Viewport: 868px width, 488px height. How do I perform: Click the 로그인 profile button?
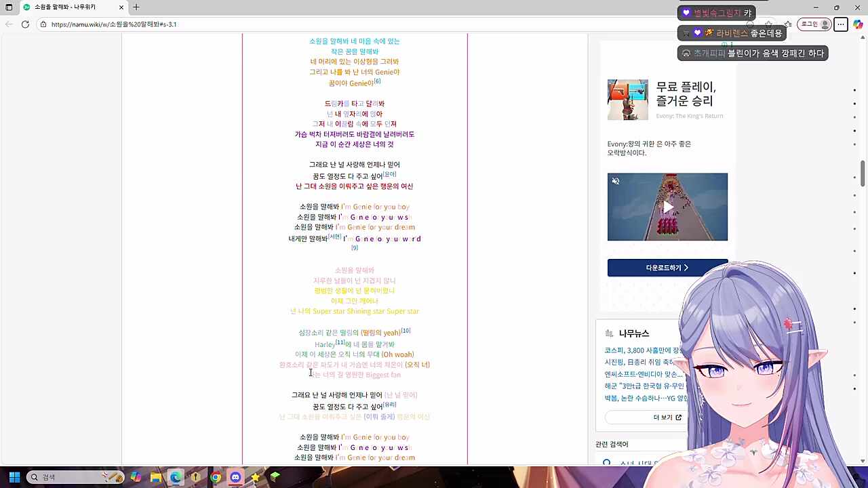point(814,24)
